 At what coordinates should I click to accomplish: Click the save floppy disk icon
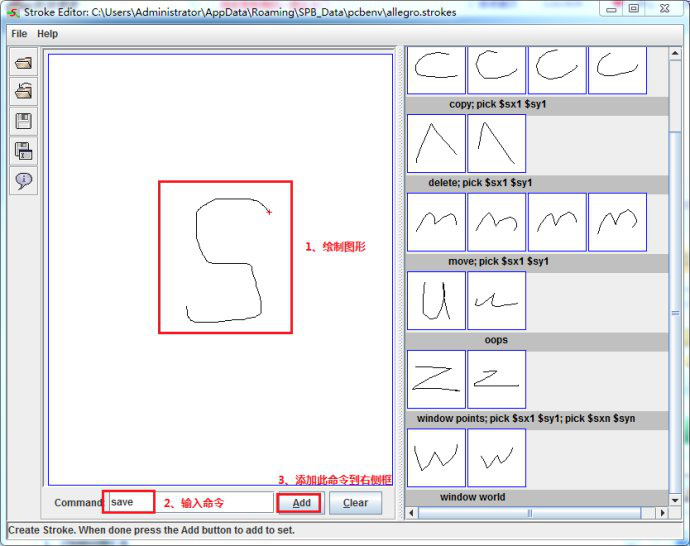(23, 121)
